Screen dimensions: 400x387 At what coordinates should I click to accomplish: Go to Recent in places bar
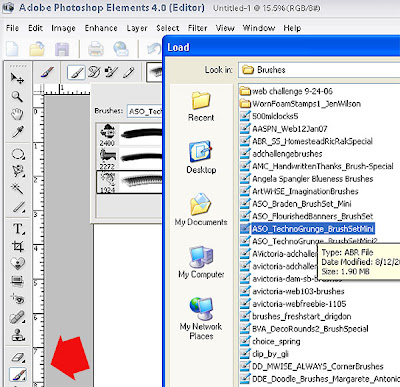coord(201,106)
